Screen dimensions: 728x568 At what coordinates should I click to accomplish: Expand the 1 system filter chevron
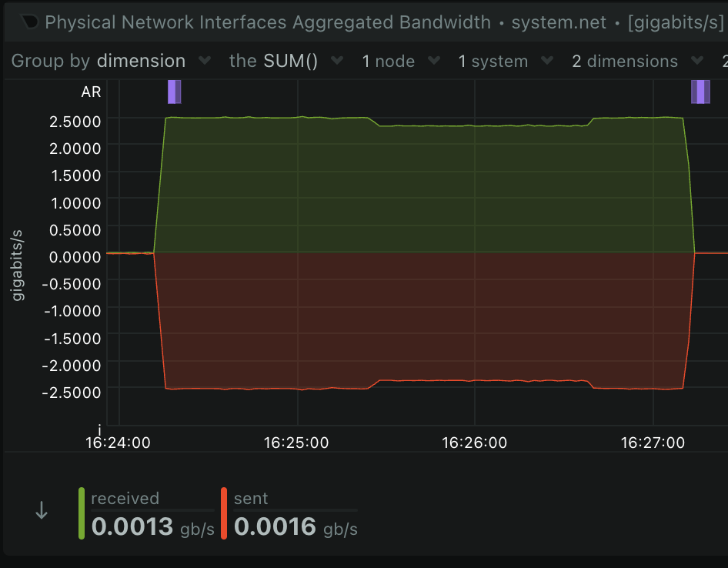pos(547,60)
